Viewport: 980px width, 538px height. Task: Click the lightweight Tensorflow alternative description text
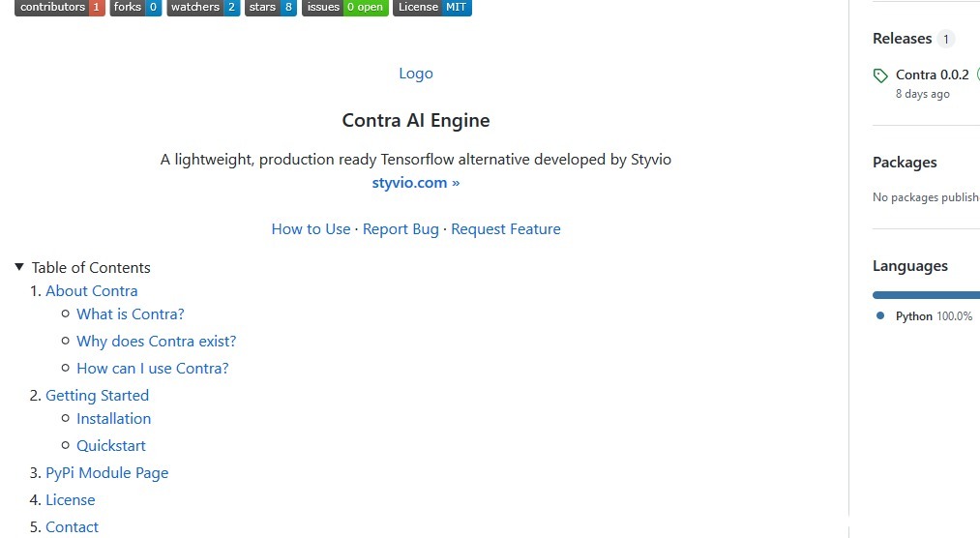(x=416, y=160)
